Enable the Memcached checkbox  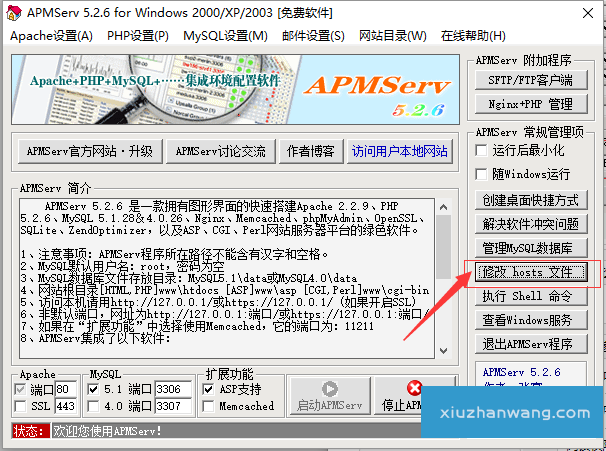pyautogui.click(x=208, y=406)
